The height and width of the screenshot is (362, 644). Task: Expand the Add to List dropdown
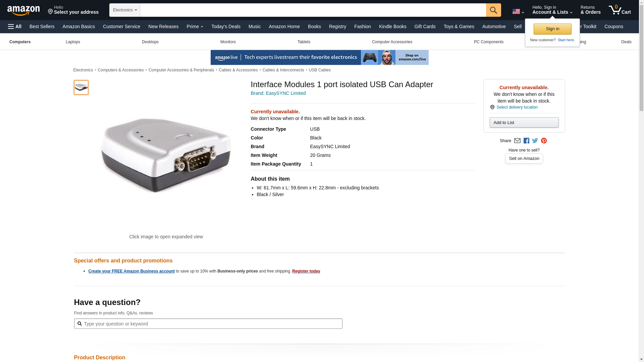524,123
